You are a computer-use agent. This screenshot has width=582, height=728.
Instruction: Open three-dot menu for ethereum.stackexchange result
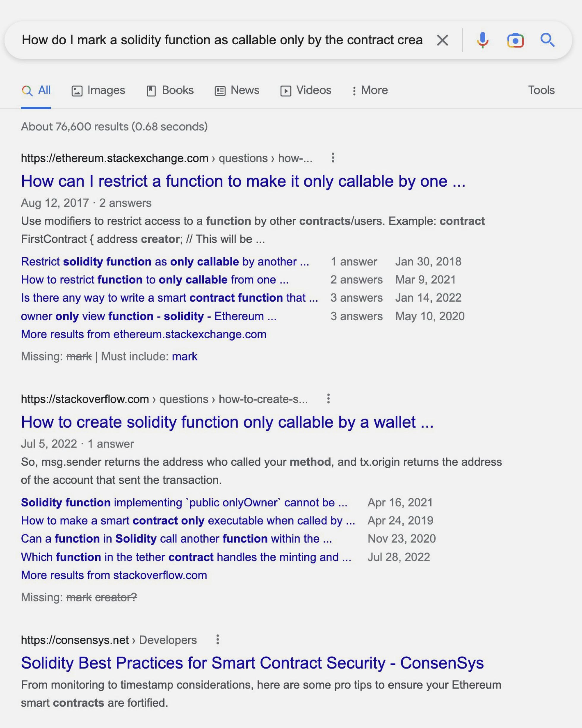pos(333,158)
